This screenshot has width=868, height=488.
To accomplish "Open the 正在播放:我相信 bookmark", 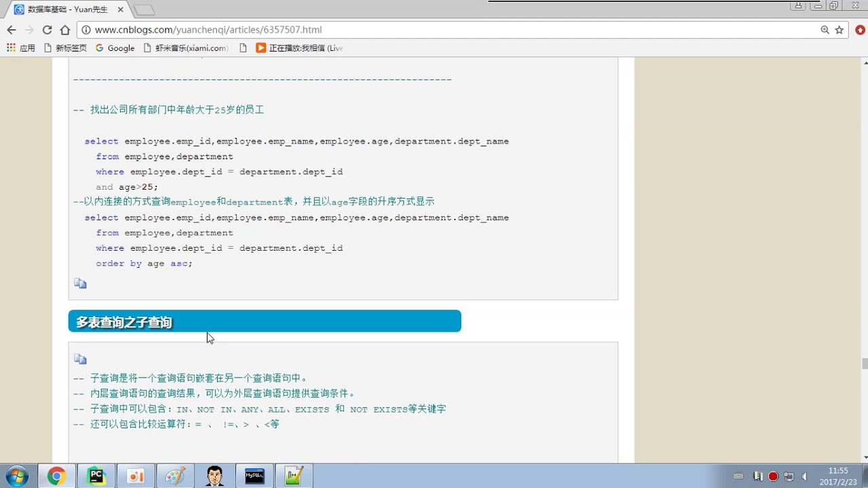I will 300,48.
